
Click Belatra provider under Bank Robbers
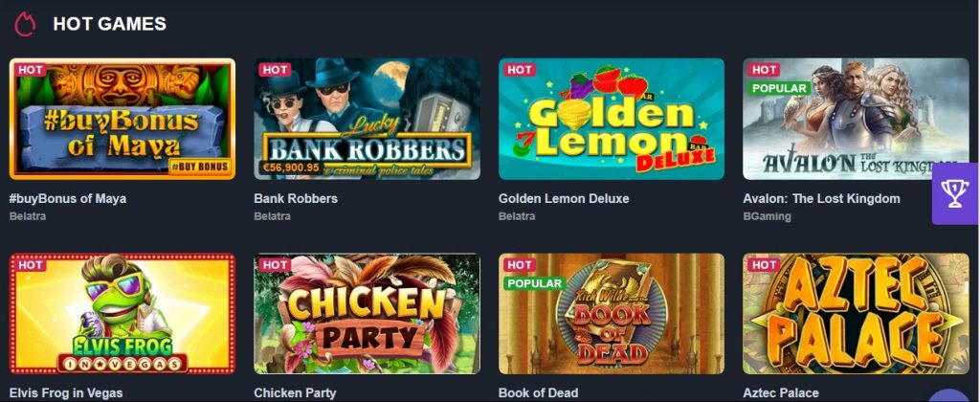[272, 216]
